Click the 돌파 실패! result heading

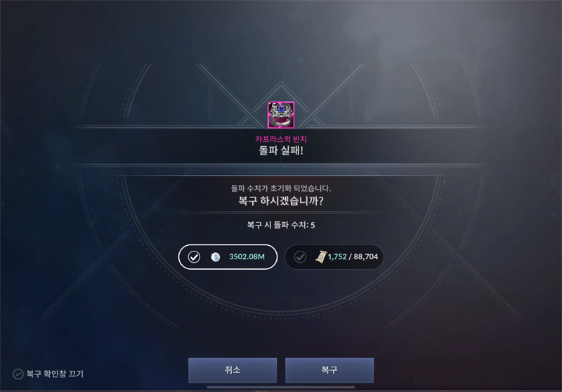point(281,150)
